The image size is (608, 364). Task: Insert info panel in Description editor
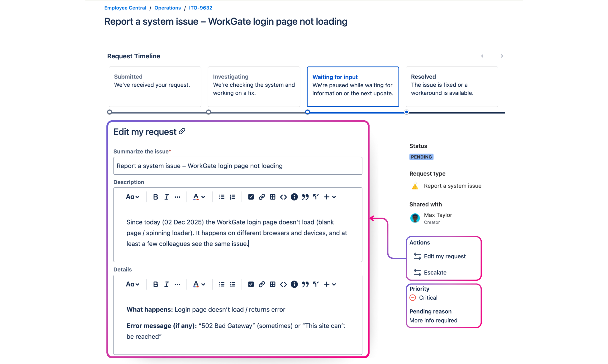pyautogui.click(x=294, y=197)
